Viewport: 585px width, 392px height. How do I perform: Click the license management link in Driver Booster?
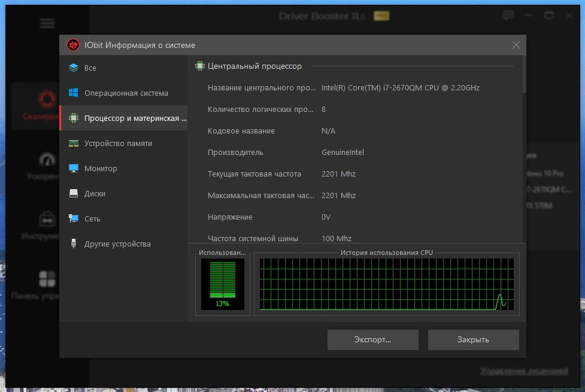(x=524, y=370)
